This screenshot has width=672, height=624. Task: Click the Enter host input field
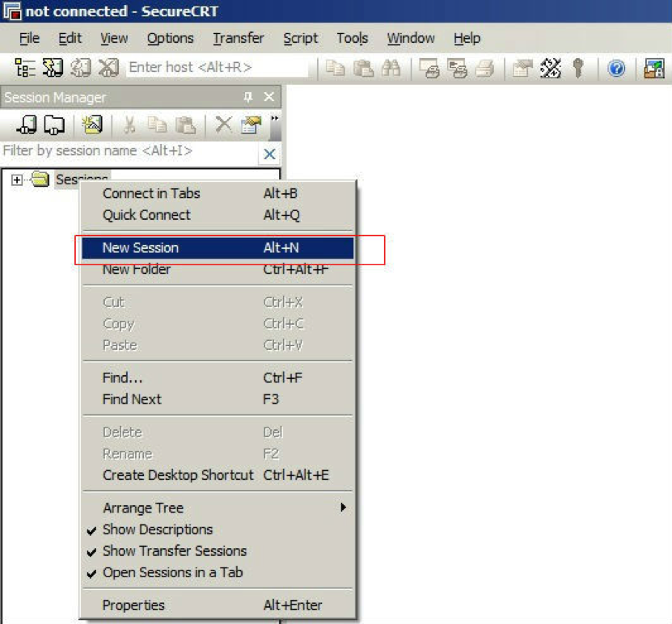(217, 68)
